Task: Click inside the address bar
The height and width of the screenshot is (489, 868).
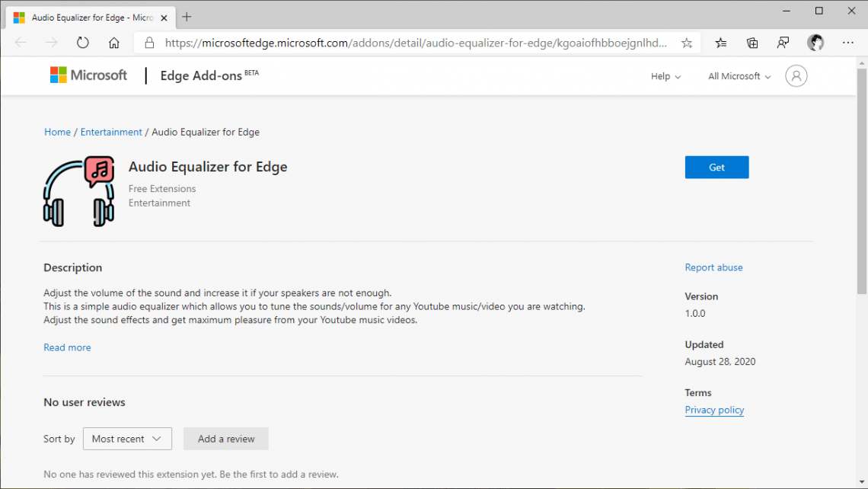Action: (381, 43)
